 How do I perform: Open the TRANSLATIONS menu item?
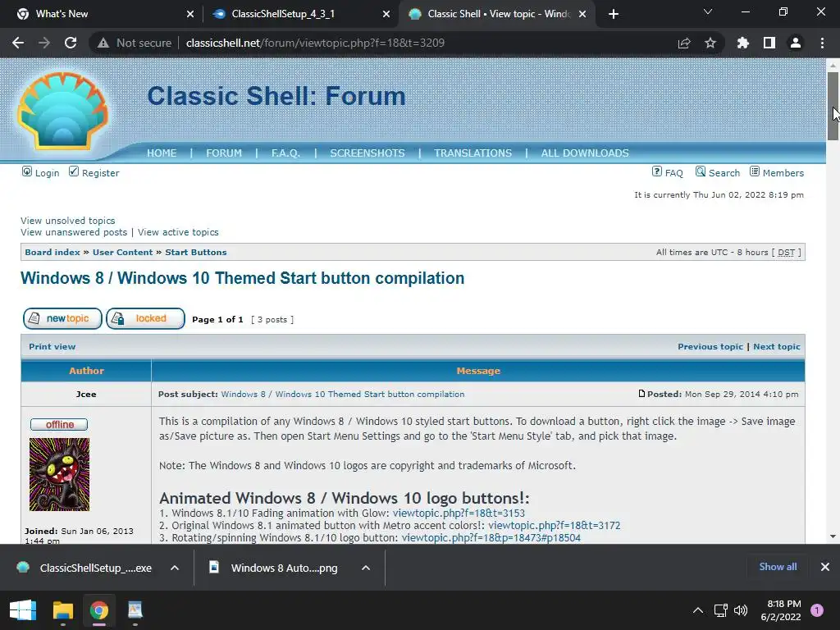[x=473, y=153]
